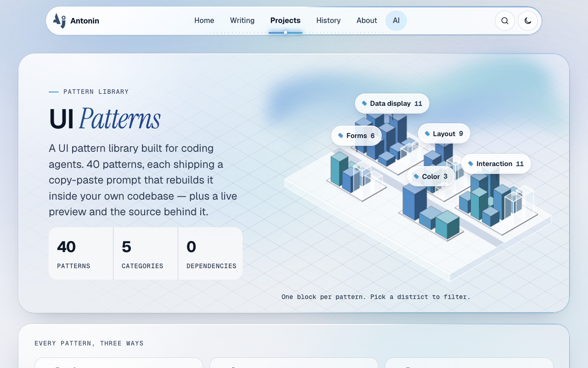The image size is (588, 368).
Task: Select the Layout district tag
Action: [x=444, y=134]
